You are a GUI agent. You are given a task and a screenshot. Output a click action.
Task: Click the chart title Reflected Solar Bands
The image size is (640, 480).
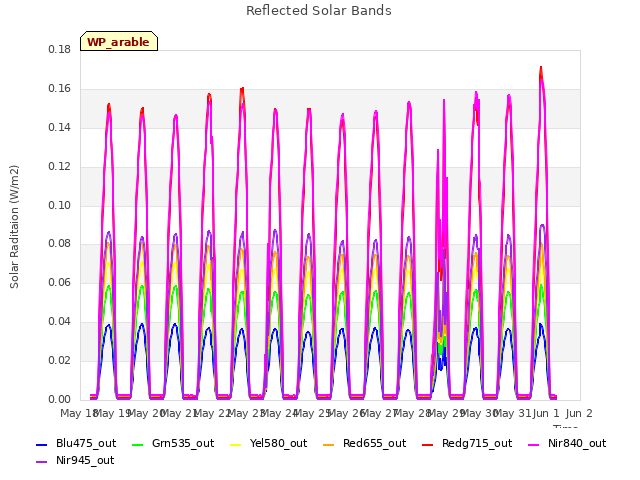[319, 11]
